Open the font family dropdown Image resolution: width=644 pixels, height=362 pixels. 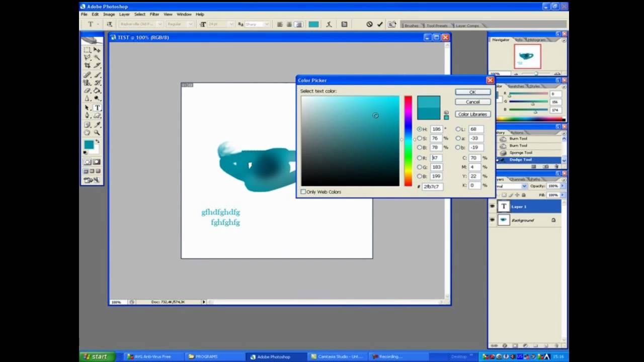coord(160,24)
